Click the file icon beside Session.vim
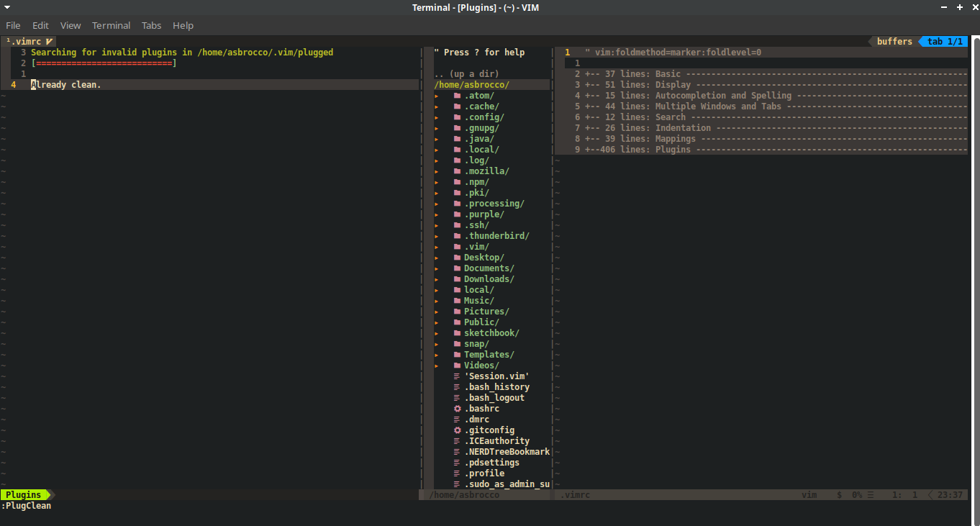Screen dimensions: 980x526 click(457, 376)
